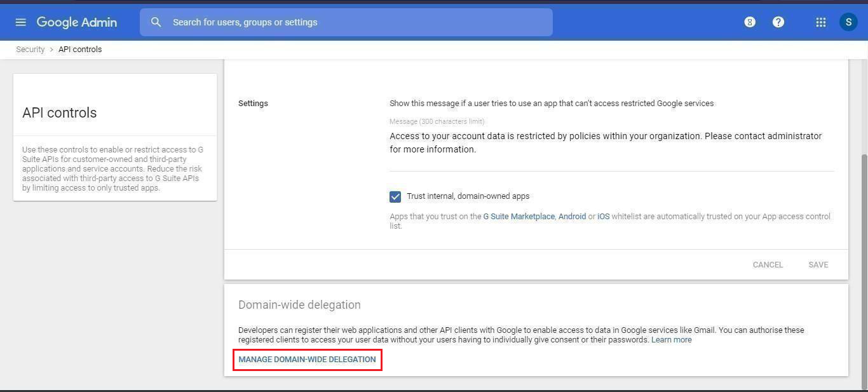Open the main hamburger menu
868x392 pixels.
click(x=20, y=22)
